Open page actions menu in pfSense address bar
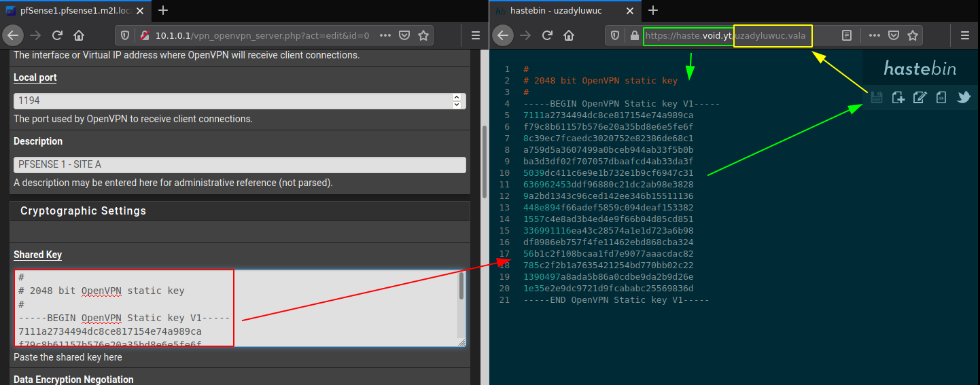The image size is (980, 385). click(385, 36)
